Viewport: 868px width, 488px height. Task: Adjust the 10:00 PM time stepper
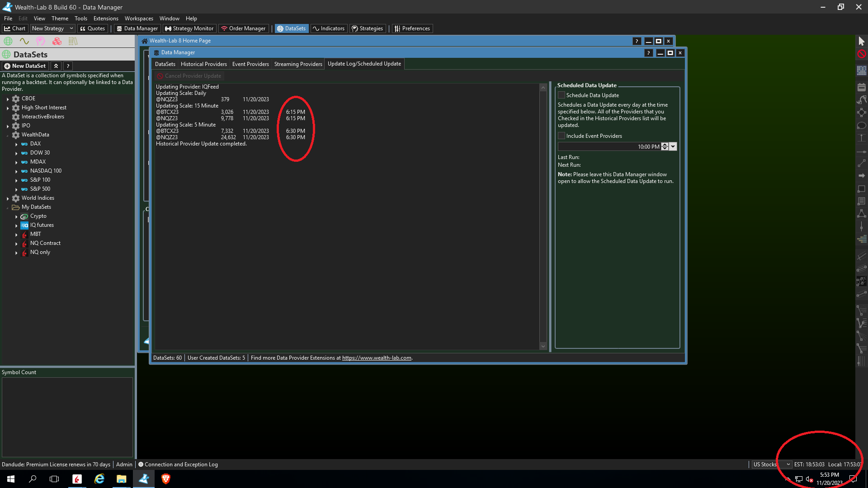(665, 147)
